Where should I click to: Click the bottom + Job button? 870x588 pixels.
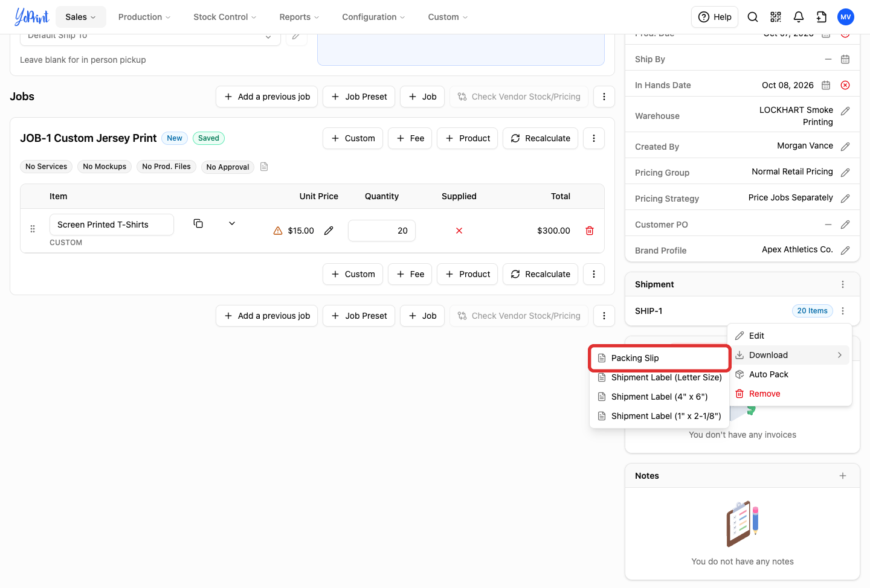click(422, 316)
